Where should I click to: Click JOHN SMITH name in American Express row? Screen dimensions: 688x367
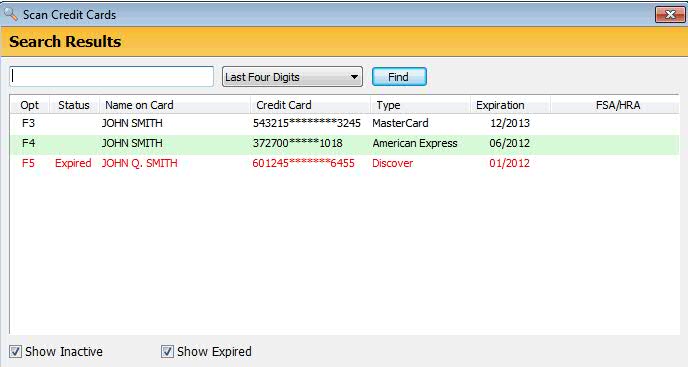(132, 143)
